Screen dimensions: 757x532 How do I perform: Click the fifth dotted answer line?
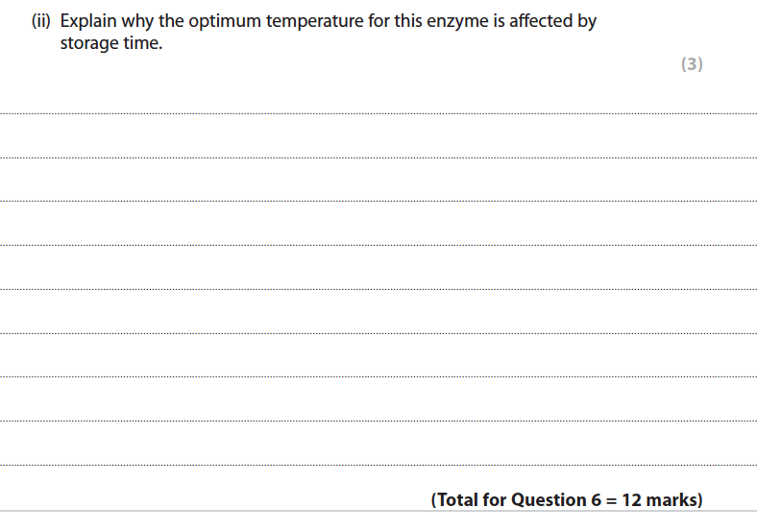(x=378, y=289)
